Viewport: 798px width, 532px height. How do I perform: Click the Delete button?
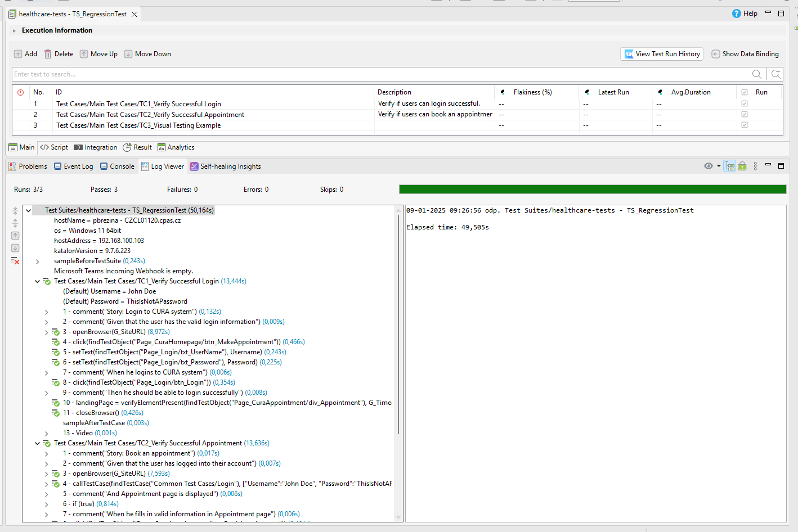coord(59,54)
